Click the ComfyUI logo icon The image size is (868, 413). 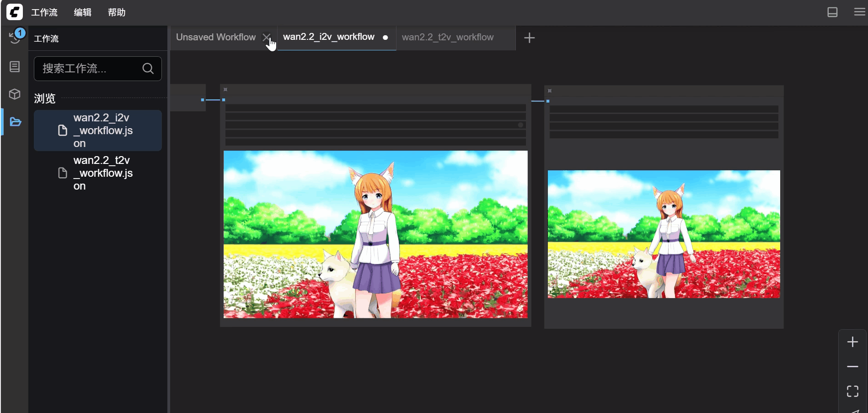[x=15, y=12]
